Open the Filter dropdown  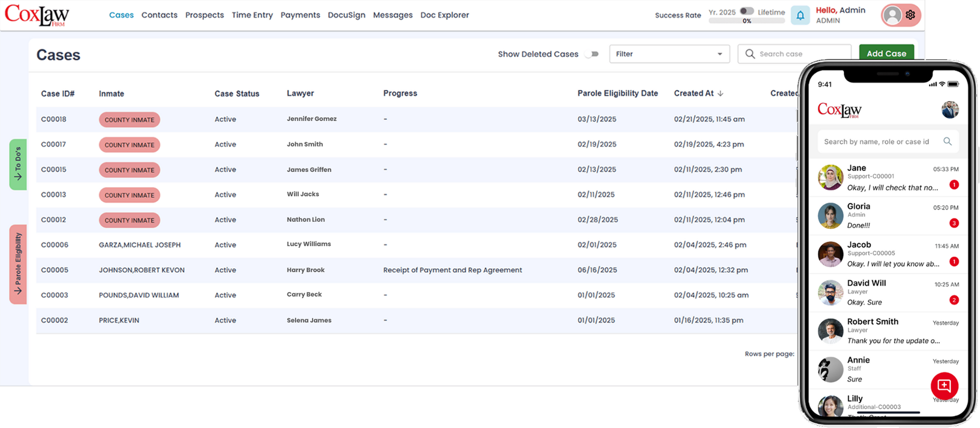point(669,54)
